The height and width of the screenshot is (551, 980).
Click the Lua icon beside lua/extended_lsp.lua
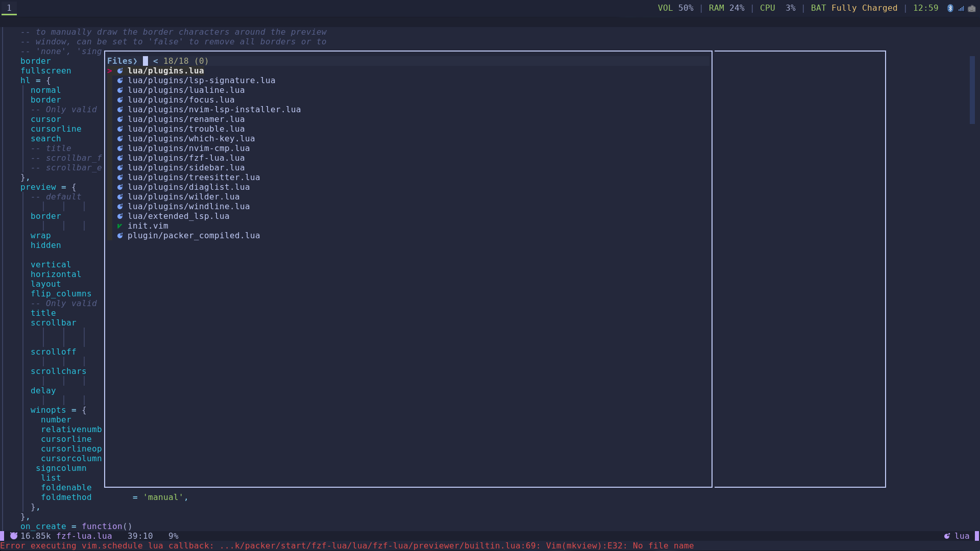click(x=120, y=216)
